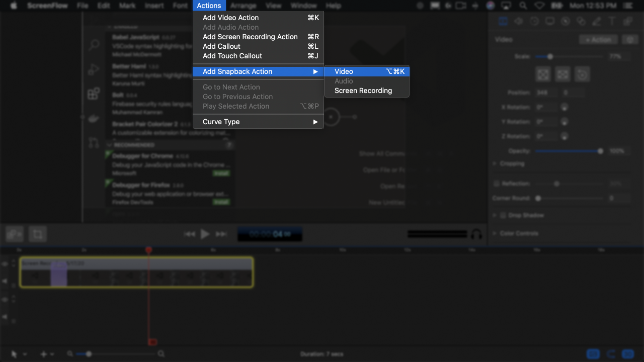This screenshot has width=644, height=362.
Task: Click the zoom-in magnifier on timeline
Action: [x=161, y=354]
